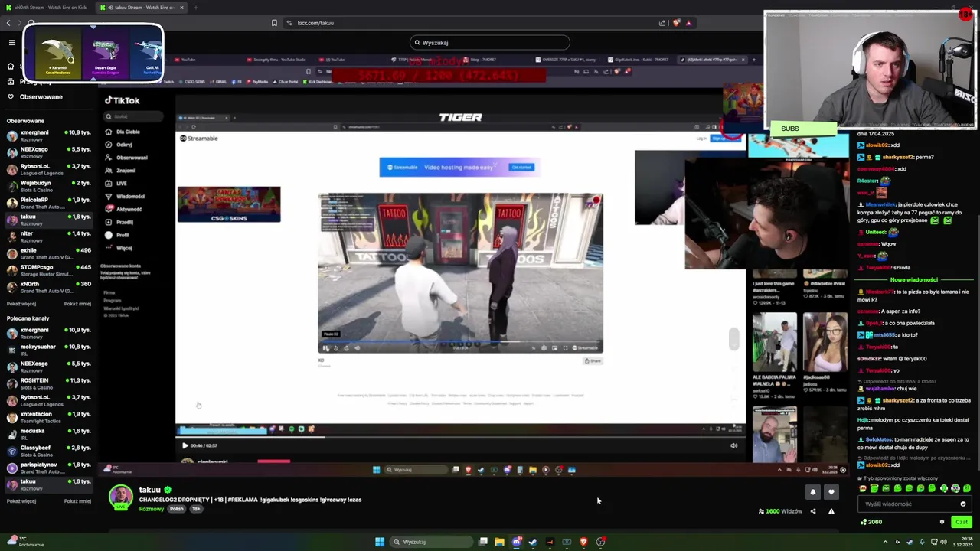Open Wujabudyn Slots & Casino channel

coord(49,186)
